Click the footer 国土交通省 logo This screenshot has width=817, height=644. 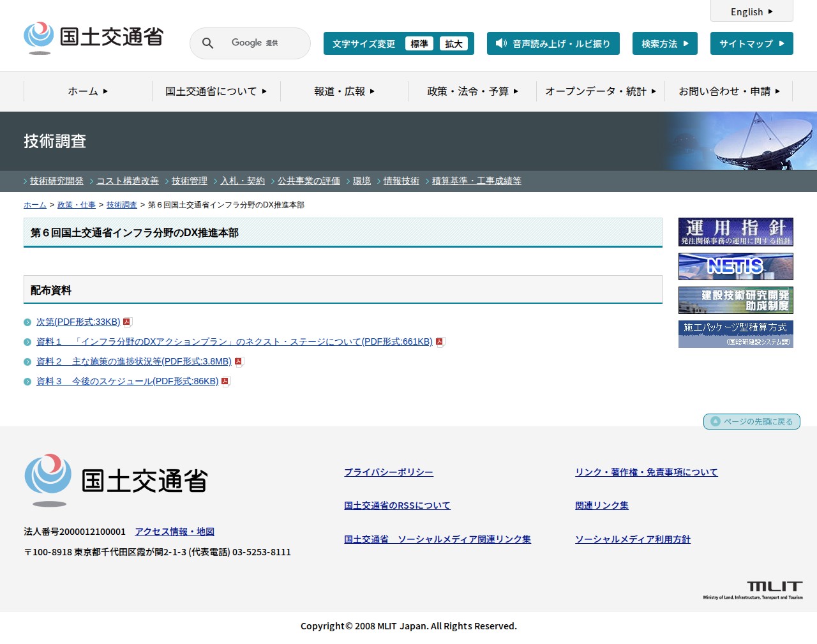point(116,480)
